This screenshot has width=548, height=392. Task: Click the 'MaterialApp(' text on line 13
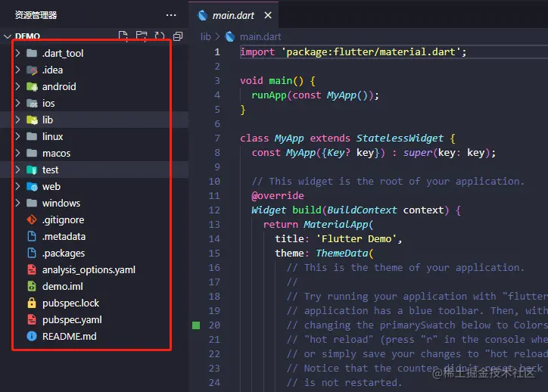338,224
